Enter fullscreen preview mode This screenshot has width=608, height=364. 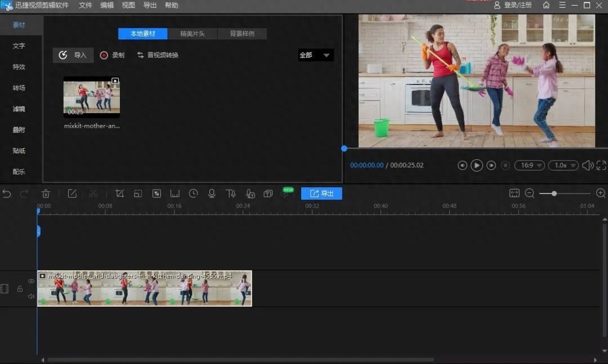point(601,165)
